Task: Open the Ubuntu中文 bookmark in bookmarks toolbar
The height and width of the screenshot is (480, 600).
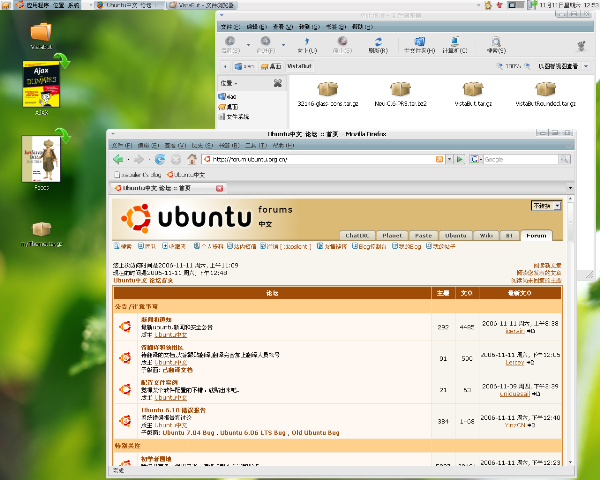Action: tap(186, 175)
